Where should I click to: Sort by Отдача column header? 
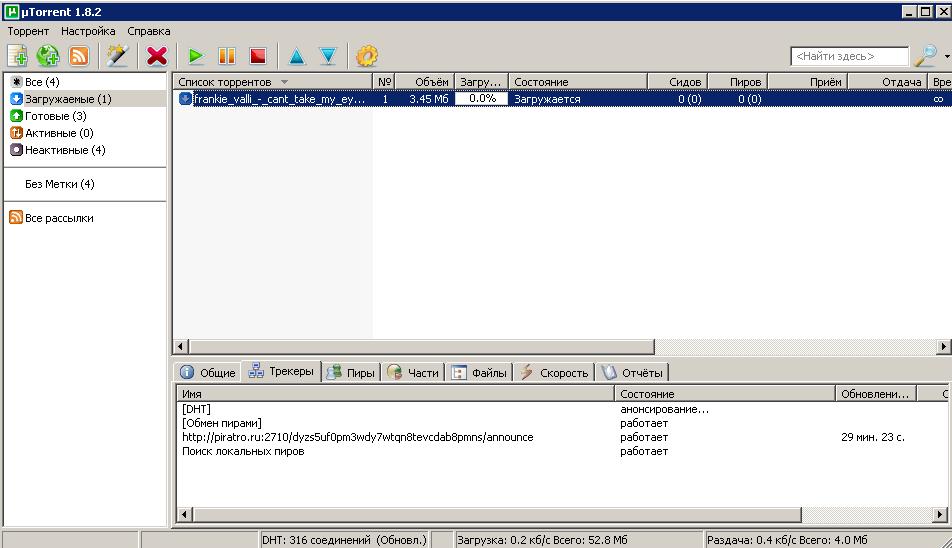coord(888,81)
